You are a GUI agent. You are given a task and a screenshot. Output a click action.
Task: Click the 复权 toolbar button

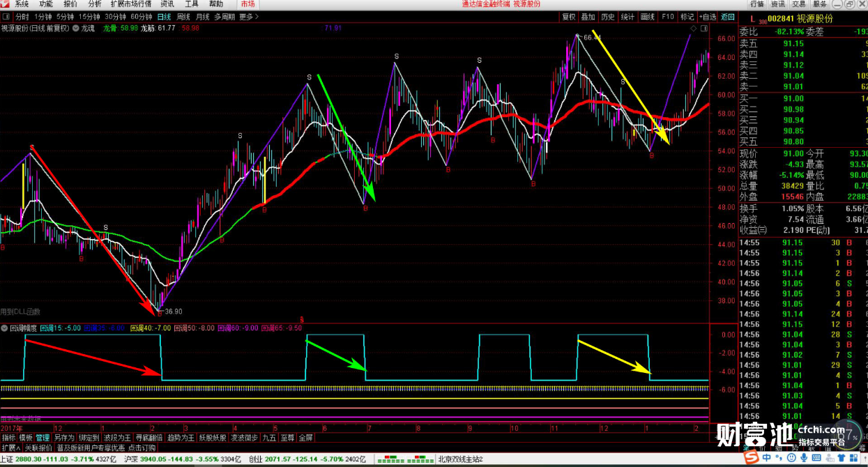[x=569, y=17]
